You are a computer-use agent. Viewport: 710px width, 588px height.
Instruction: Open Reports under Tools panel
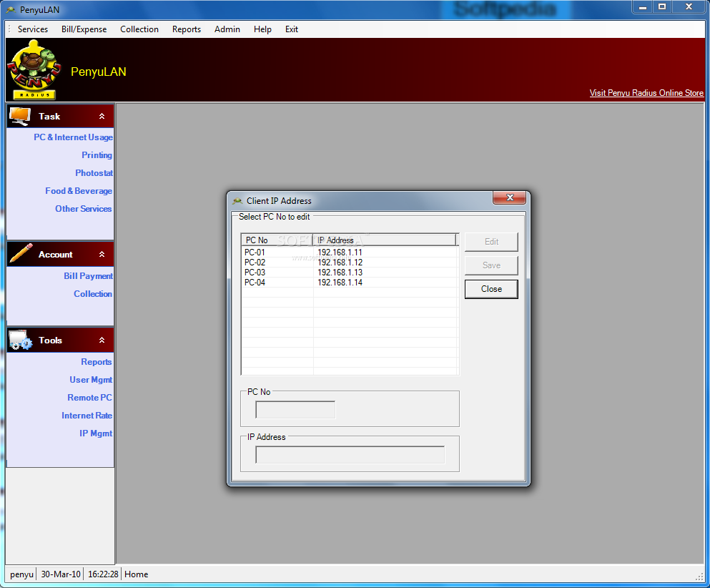(97, 362)
